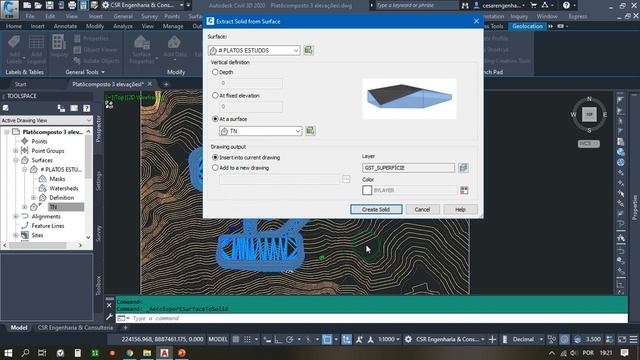Click the customization hamburger icon in status bar

(633, 339)
